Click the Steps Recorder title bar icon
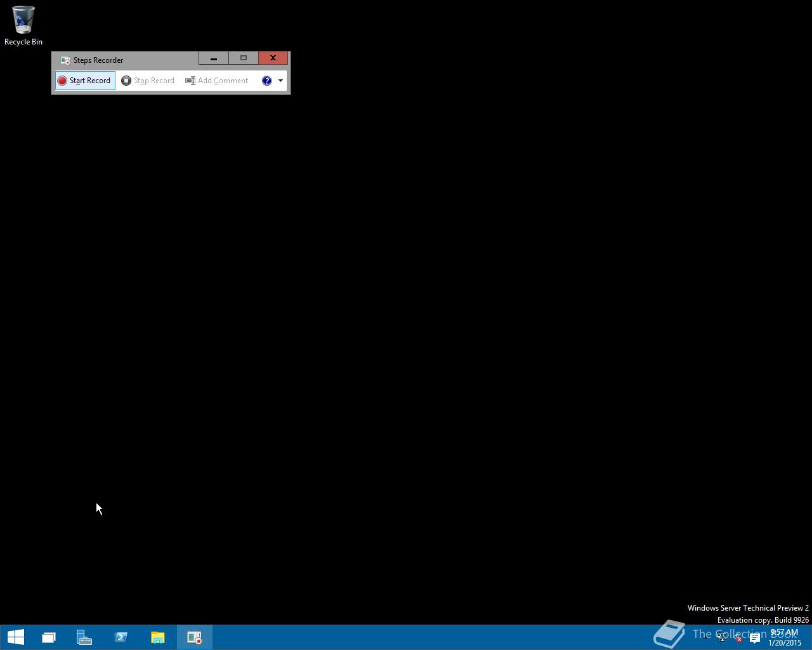This screenshot has width=812, height=650. (65, 60)
